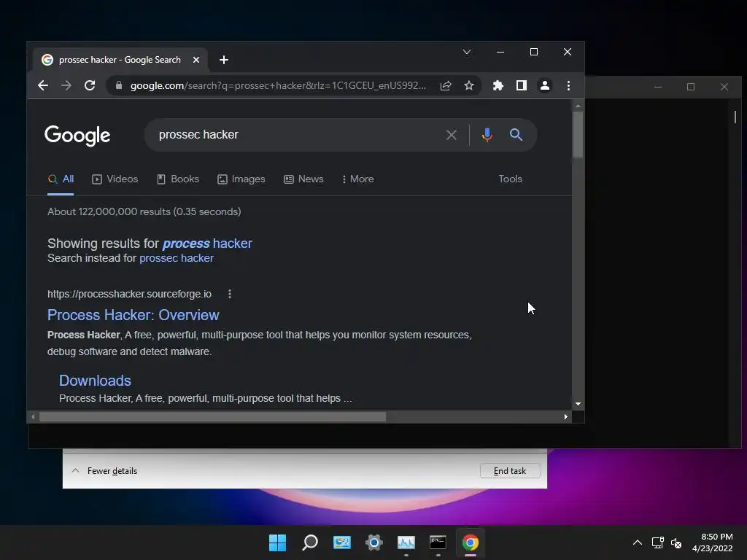This screenshot has height=560, width=747.
Task: Click the horizontal scrollbar thumb in Chrome
Action: click(212, 417)
